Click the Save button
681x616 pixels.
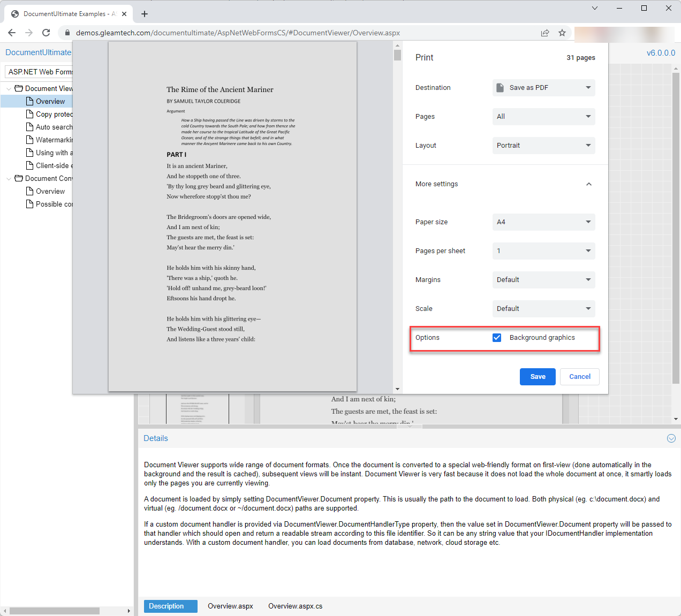(538, 377)
